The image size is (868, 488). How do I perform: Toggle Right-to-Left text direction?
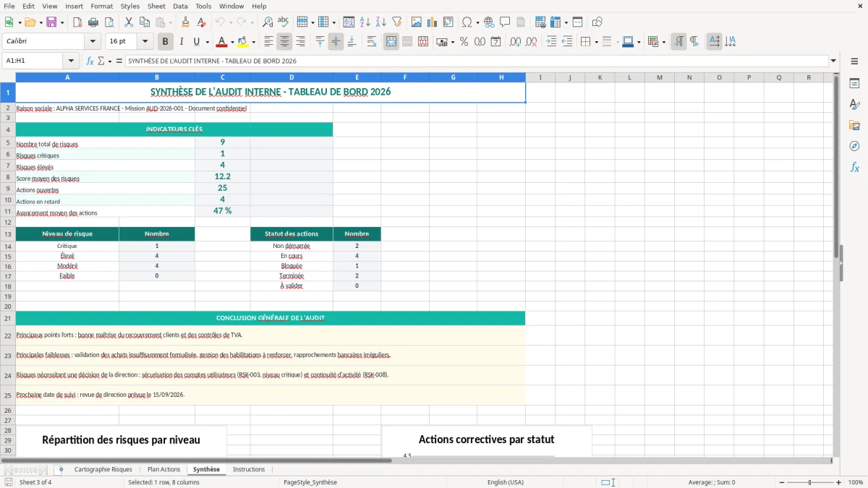[x=694, y=42]
